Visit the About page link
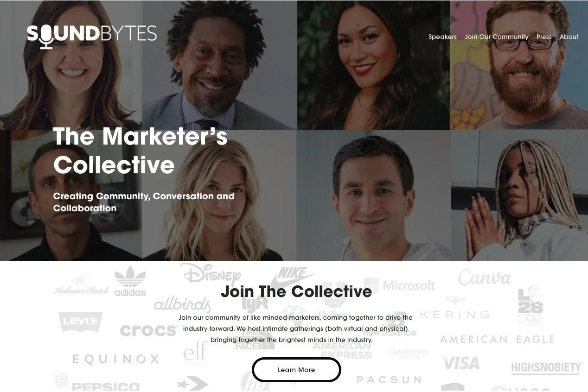Viewport: 588px width, 392px height. tap(569, 37)
